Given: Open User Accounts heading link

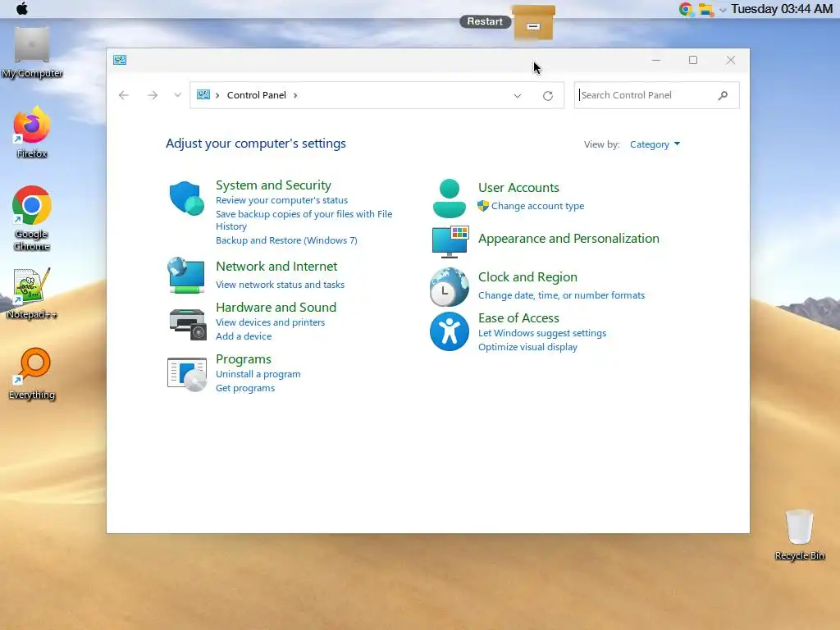Looking at the screenshot, I should coord(518,188).
